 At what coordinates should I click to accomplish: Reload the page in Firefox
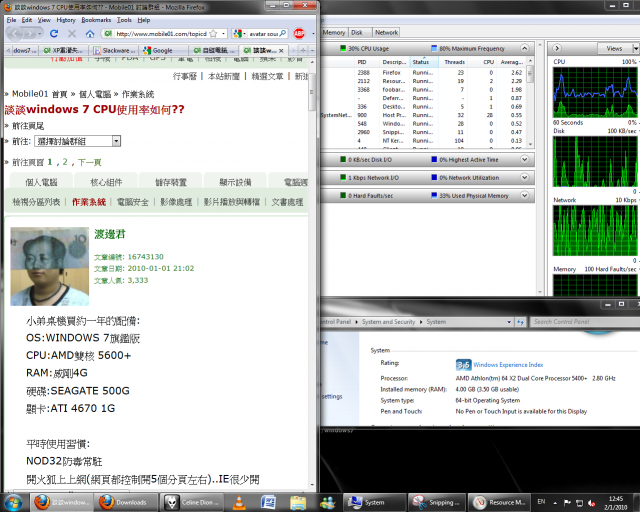click(x=53, y=33)
